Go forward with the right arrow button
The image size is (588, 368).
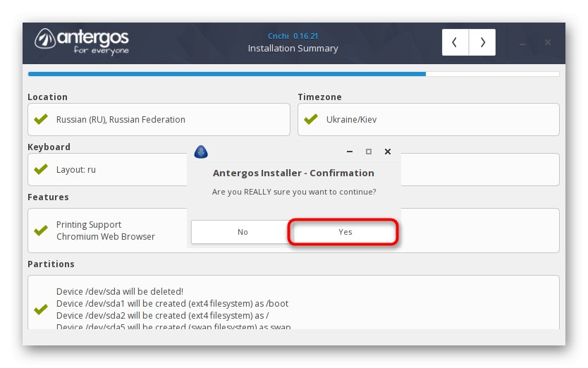point(482,42)
